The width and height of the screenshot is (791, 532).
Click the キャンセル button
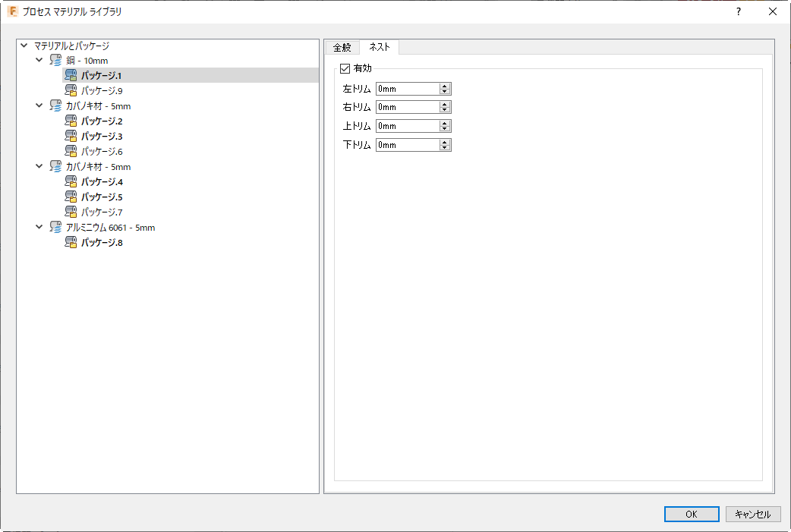click(x=752, y=514)
